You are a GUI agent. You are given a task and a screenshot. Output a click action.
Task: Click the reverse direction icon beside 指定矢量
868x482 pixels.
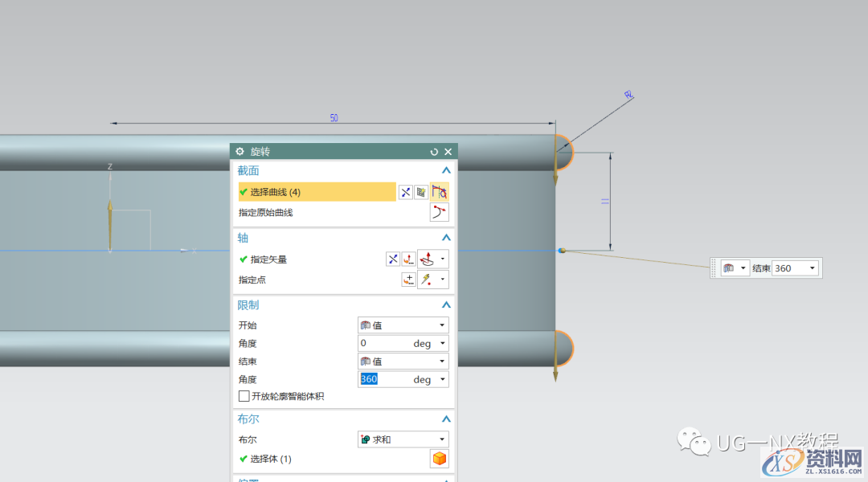(x=392, y=259)
